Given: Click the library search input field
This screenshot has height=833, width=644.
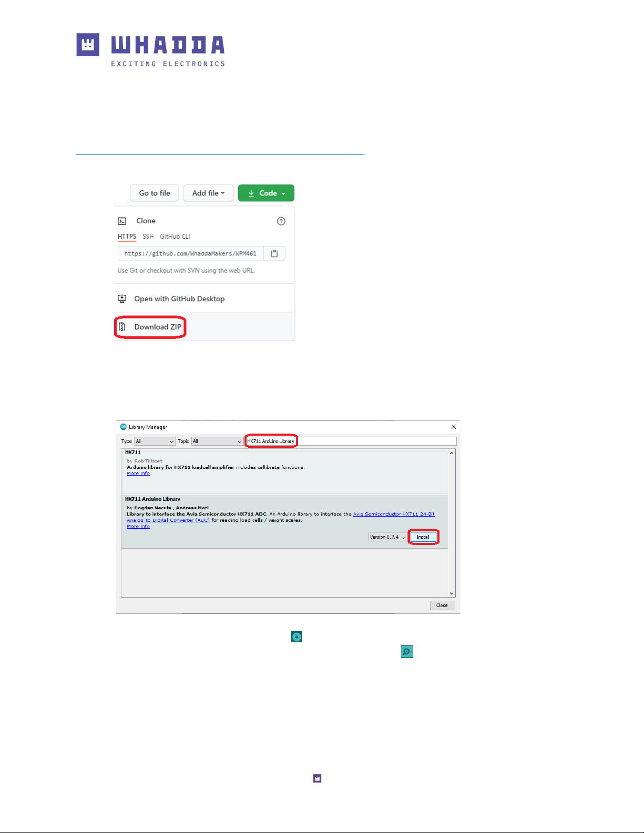Looking at the screenshot, I should point(376,441).
